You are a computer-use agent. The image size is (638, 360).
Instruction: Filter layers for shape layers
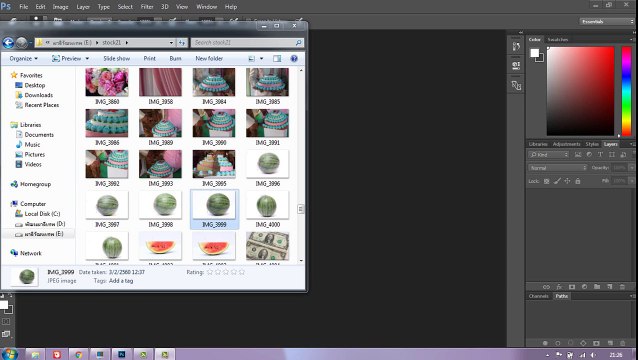[x=612, y=155]
